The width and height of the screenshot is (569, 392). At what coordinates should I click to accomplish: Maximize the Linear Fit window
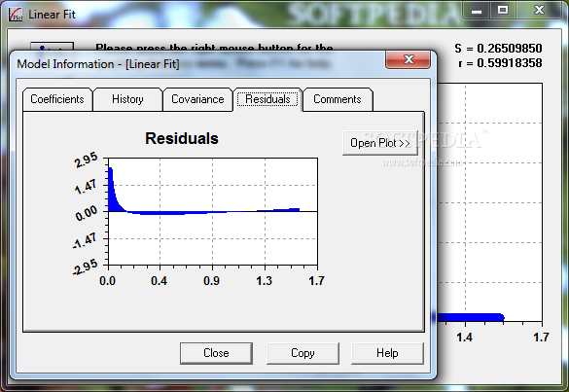503,11
